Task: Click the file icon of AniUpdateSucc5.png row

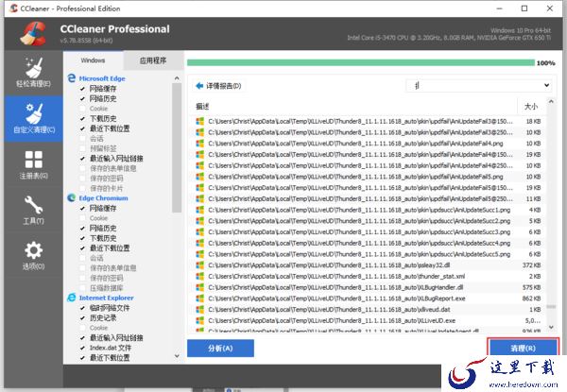Action: coord(200,254)
